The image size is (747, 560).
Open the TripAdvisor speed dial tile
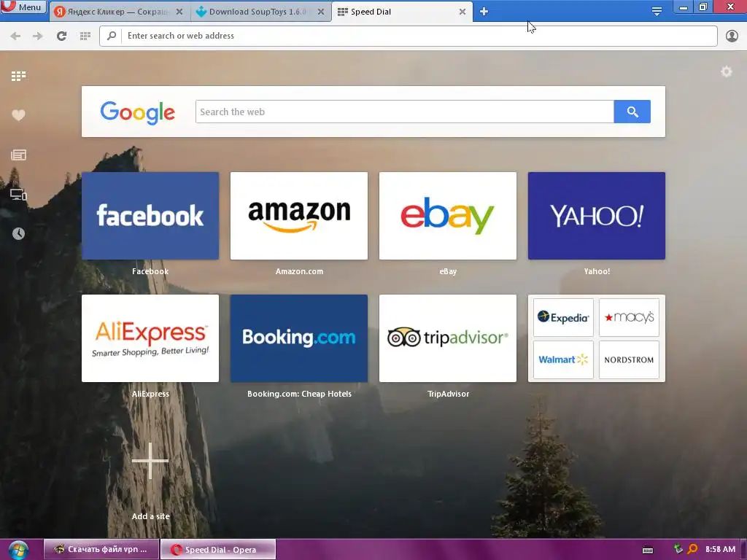click(x=448, y=338)
